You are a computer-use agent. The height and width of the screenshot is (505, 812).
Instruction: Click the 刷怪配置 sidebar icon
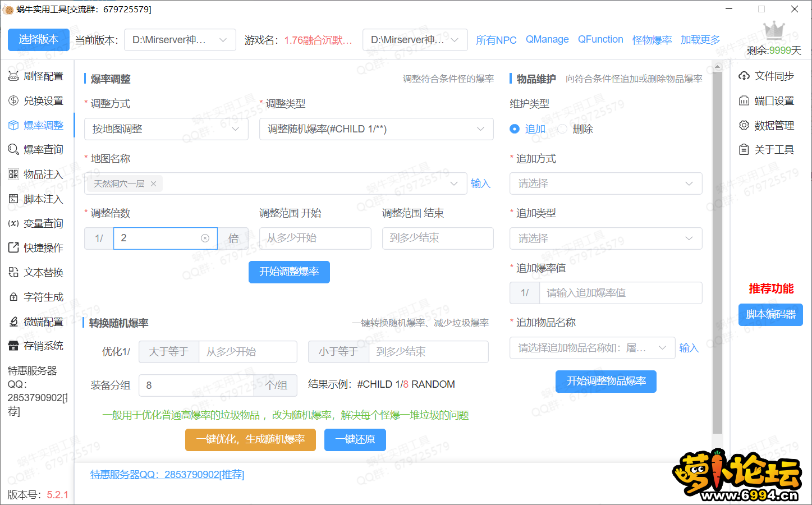pyautogui.click(x=13, y=76)
